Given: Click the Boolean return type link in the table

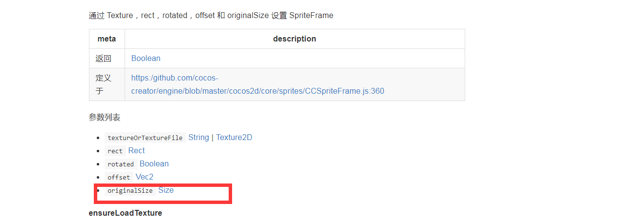Looking at the screenshot, I should [146, 59].
